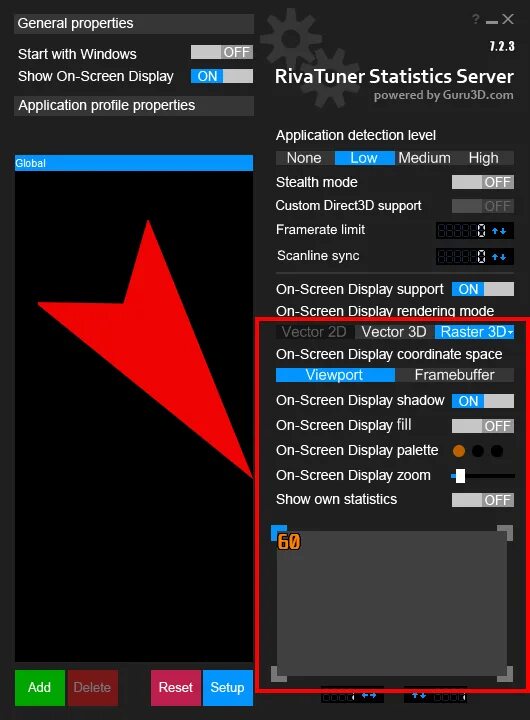Minimize the RivaTuner window
The image size is (530, 720).
pos(492,22)
